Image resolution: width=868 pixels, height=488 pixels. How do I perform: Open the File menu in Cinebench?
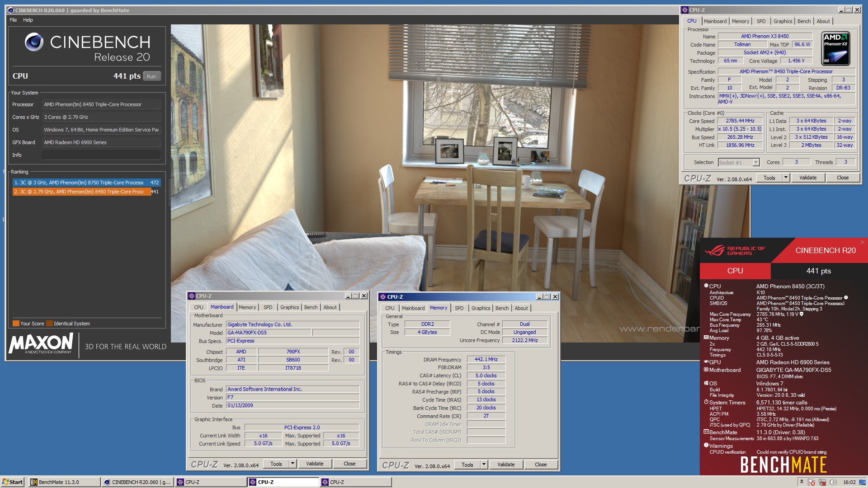[13, 20]
